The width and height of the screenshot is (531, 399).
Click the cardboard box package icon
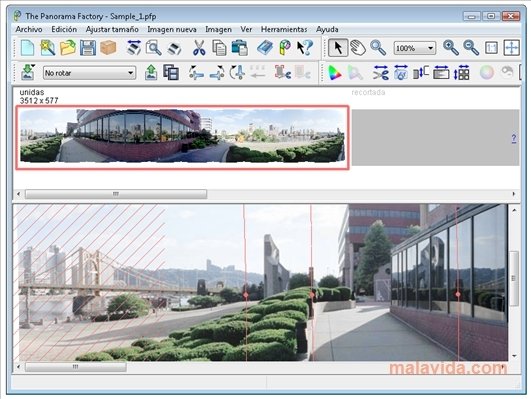[x=108, y=48]
